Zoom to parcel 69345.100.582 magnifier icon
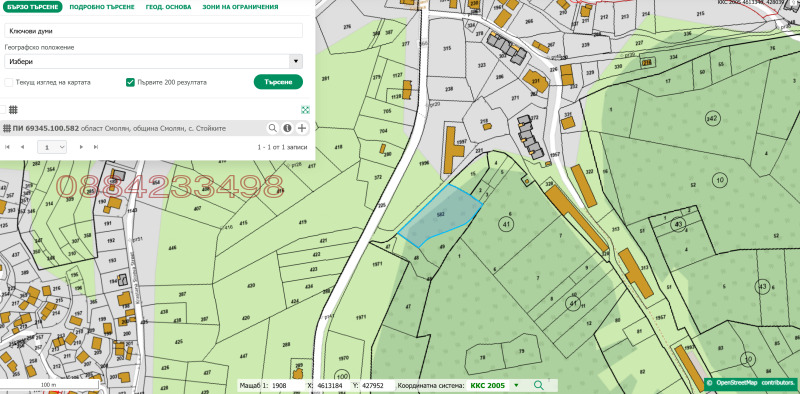800x394 pixels. (273, 128)
